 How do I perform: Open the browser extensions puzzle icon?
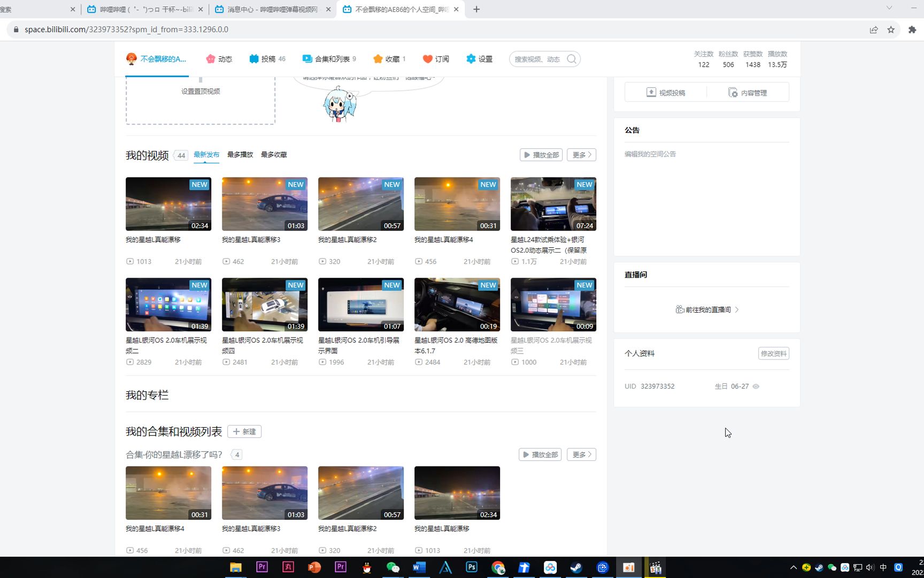(x=912, y=29)
